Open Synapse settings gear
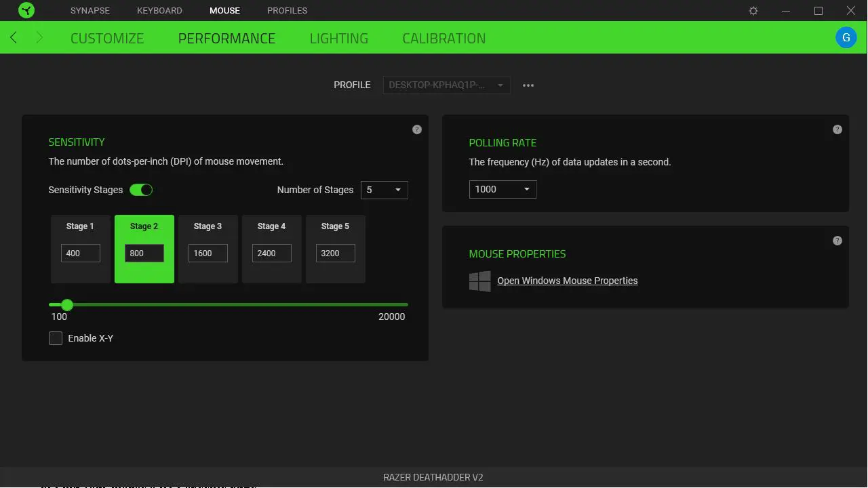The height and width of the screenshot is (488, 868). [753, 10]
